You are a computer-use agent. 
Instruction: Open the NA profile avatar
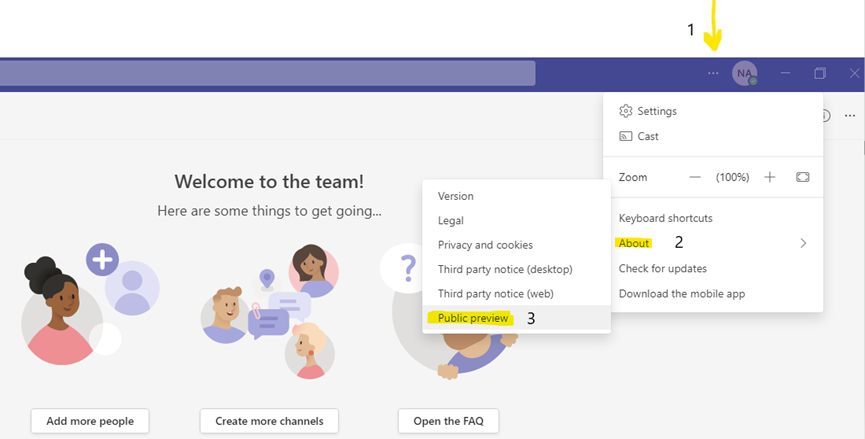point(744,73)
